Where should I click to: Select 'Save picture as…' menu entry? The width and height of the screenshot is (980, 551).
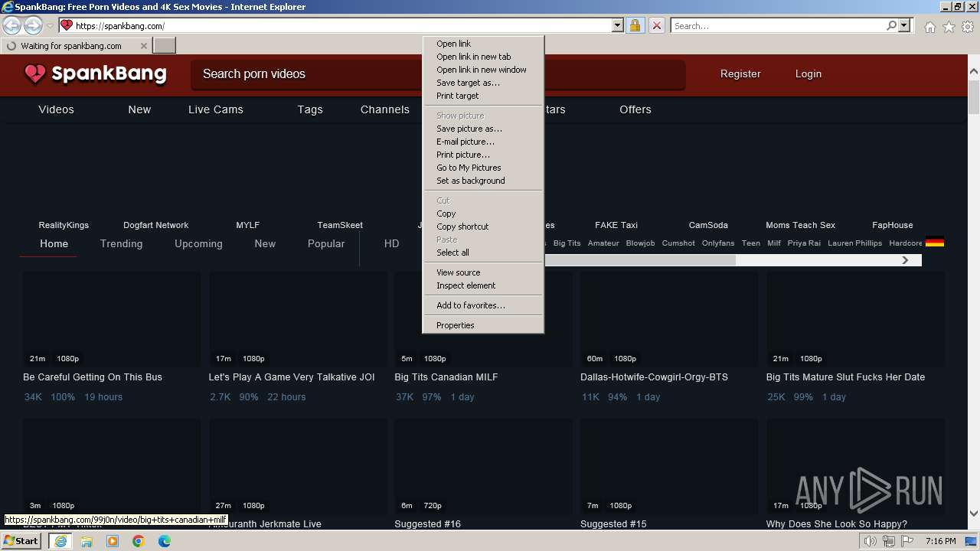(x=483, y=129)
